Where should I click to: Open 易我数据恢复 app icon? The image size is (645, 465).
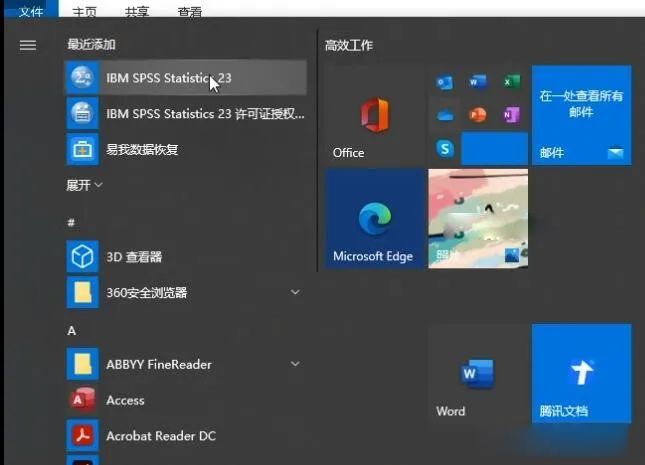coord(82,149)
